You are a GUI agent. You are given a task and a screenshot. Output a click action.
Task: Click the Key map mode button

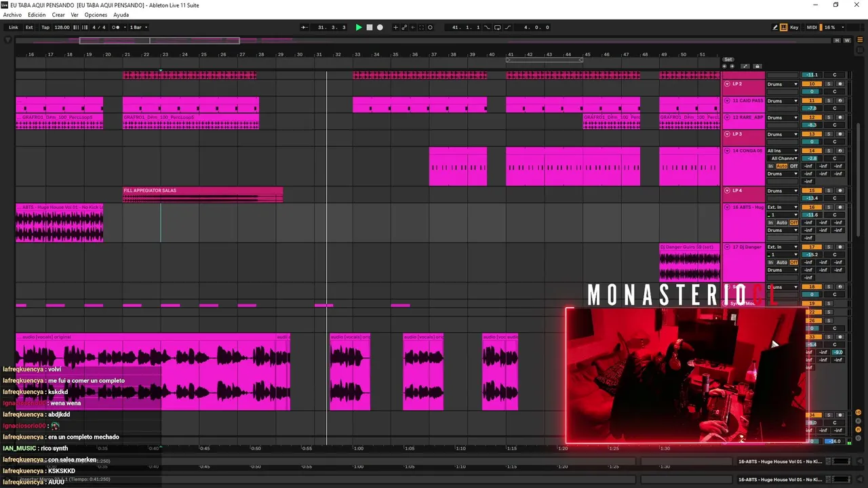[794, 27]
